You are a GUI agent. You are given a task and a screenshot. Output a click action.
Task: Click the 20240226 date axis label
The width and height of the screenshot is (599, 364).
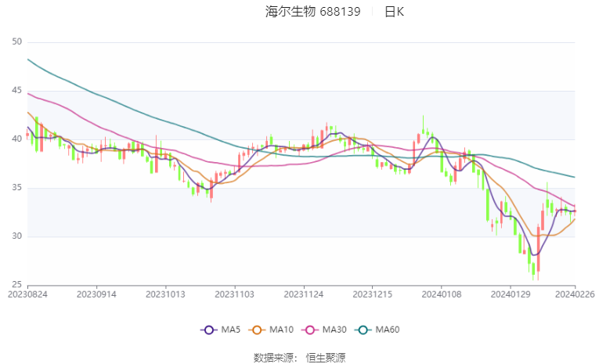575,294
